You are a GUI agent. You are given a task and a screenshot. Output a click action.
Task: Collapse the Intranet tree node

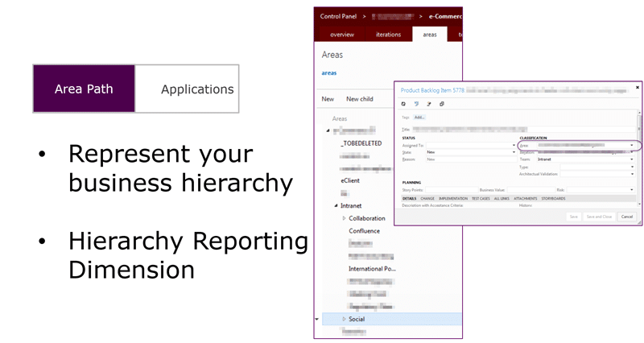(x=336, y=205)
